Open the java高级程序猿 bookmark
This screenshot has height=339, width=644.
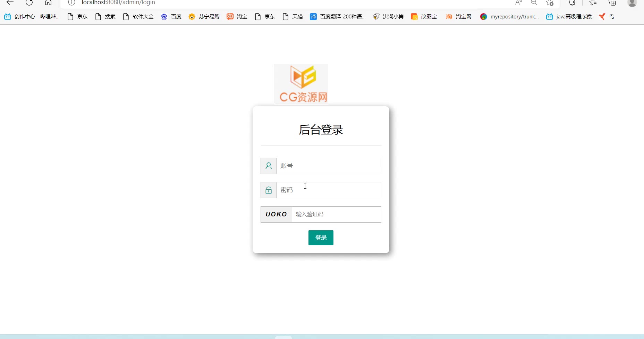(569, 17)
